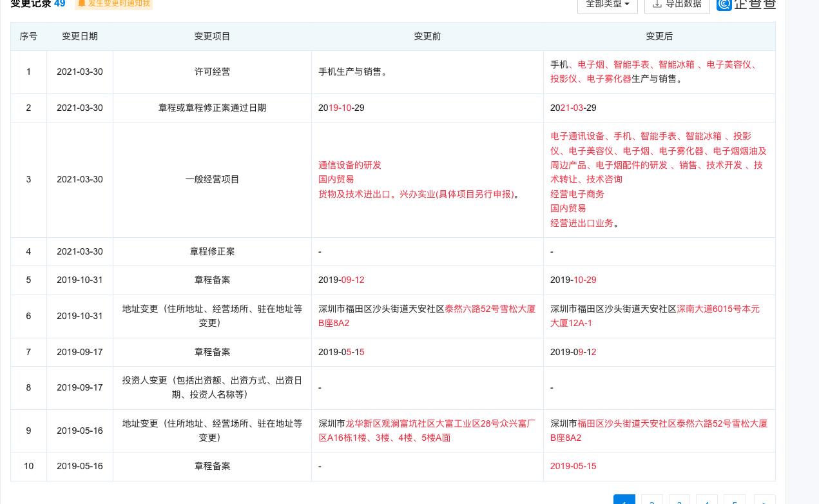This screenshot has height=504, width=819.
Task: Click the 变更项目 column header
Action: point(212,36)
